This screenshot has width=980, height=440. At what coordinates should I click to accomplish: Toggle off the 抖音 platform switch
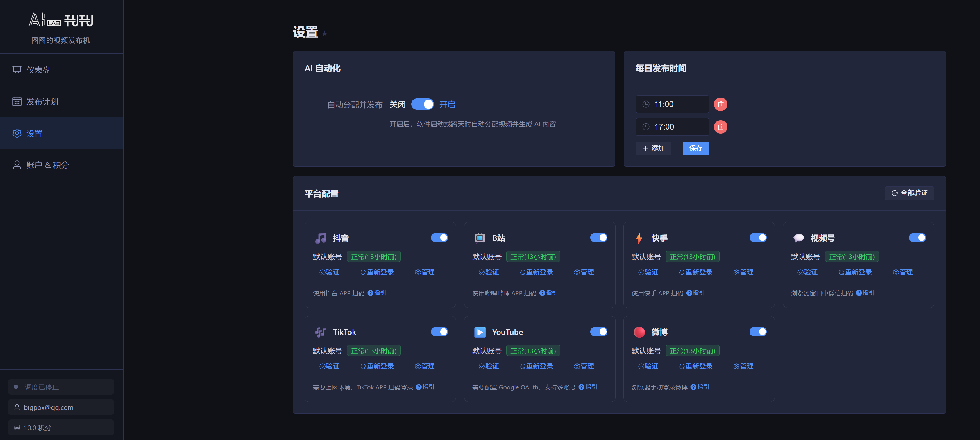439,237
